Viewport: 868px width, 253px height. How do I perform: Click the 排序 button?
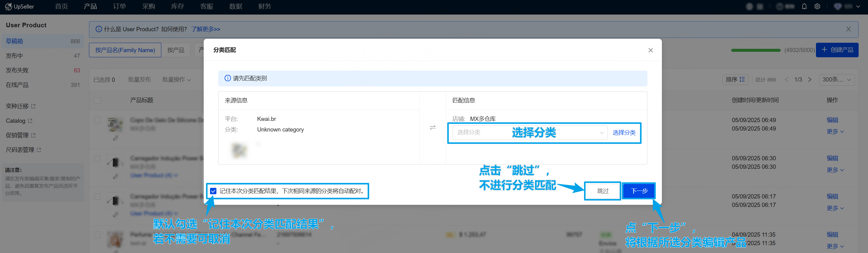click(x=735, y=80)
